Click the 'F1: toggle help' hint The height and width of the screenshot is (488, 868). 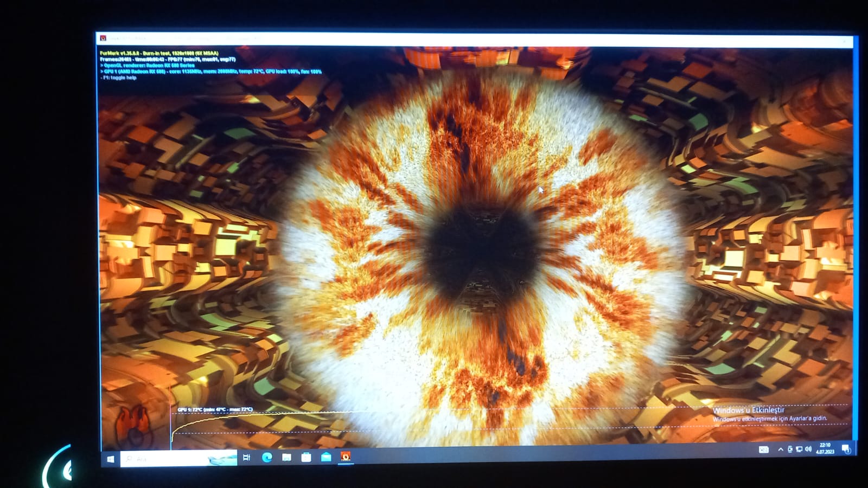pyautogui.click(x=118, y=78)
